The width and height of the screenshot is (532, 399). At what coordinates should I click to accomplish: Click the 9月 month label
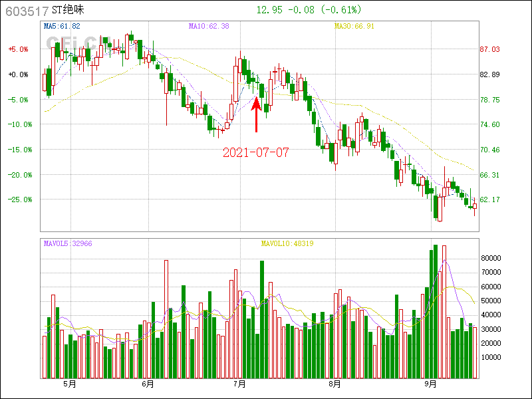430,384
